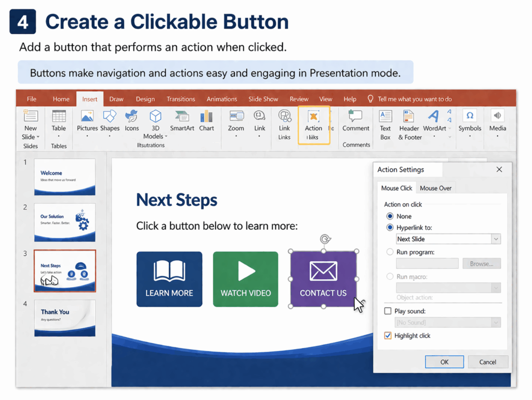Uncheck Highlight click option

[x=387, y=336]
